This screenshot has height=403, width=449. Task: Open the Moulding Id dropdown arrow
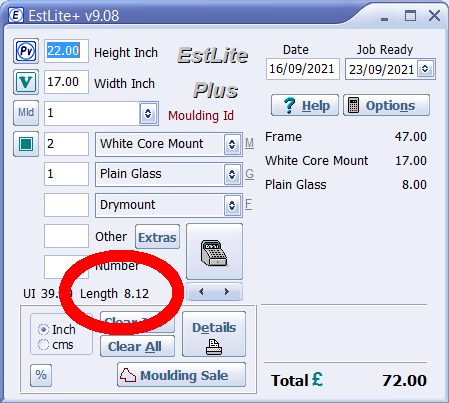[148, 114]
